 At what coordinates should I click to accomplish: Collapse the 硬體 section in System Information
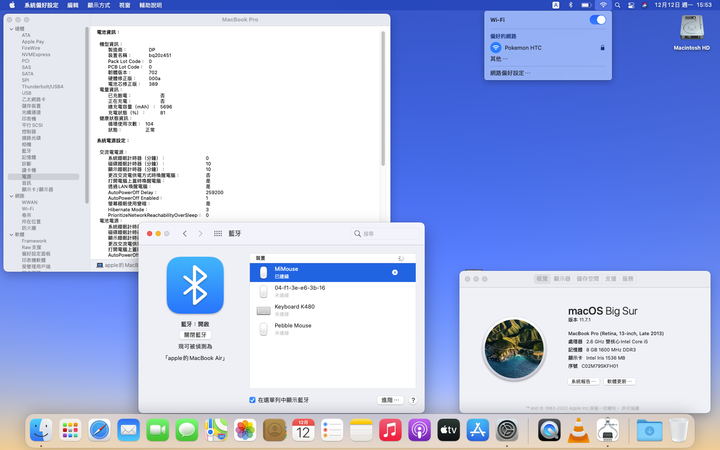tap(11, 29)
